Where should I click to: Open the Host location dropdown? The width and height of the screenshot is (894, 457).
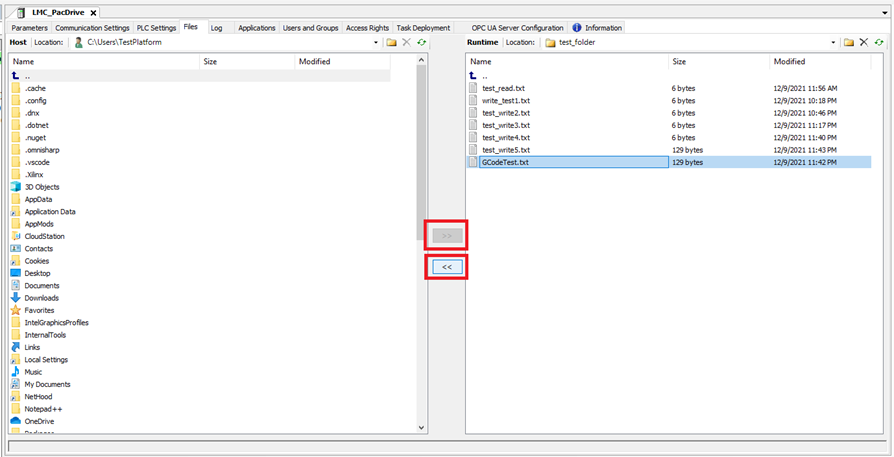(x=377, y=43)
